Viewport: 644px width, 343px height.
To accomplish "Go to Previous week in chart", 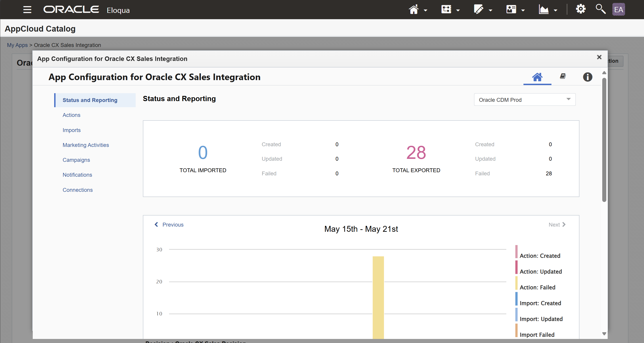I will click(x=173, y=225).
